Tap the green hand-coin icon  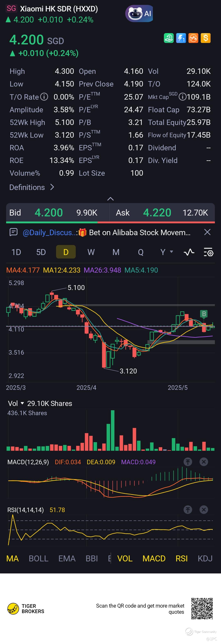coord(169,38)
